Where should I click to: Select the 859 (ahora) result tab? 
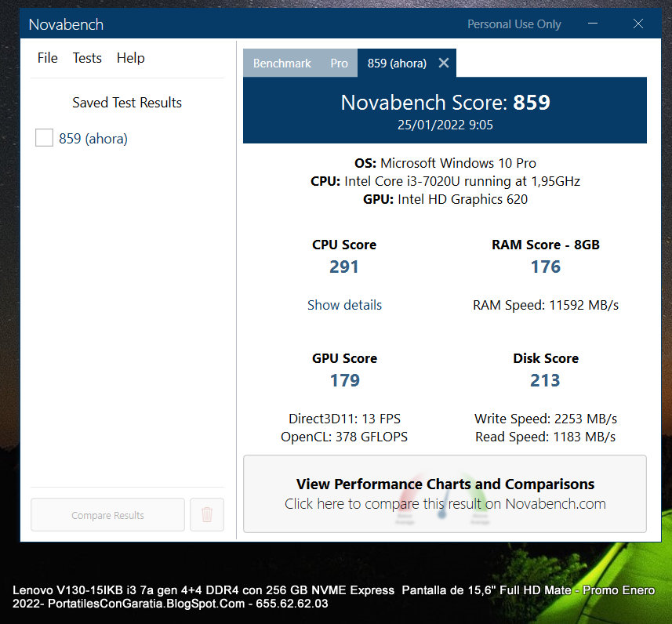397,63
